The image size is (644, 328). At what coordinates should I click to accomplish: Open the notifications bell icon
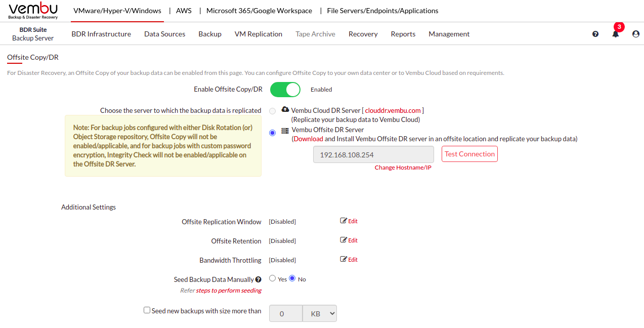[616, 34]
